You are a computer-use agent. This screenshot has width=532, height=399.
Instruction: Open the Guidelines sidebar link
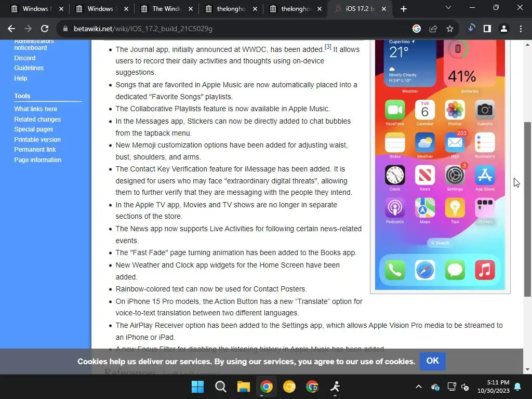coord(29,68)
